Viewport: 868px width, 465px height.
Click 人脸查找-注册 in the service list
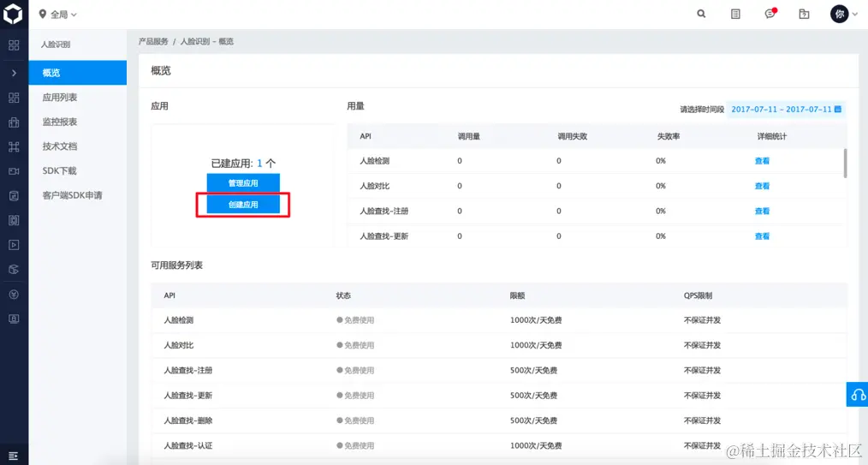(x=187, y=370)
